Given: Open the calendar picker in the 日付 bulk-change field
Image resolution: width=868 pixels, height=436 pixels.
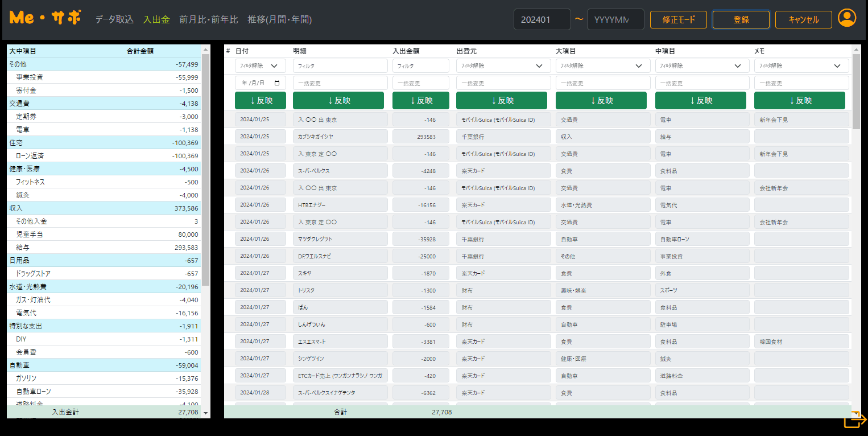Looking at the screenshot, I should click(277, 83).
